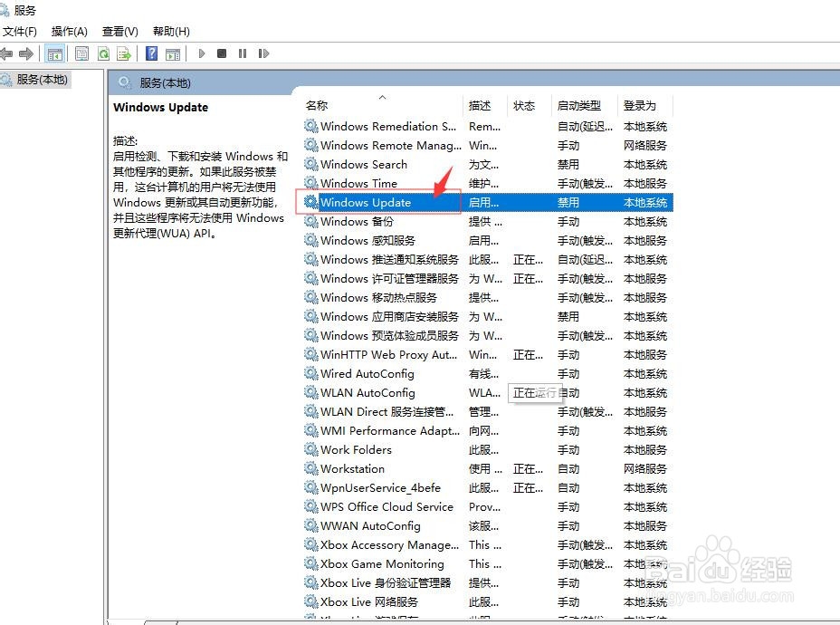Restart the service via the restart icon
This screenshot has height=625, width=840.
pyautogui.click(x=263, y=53)
